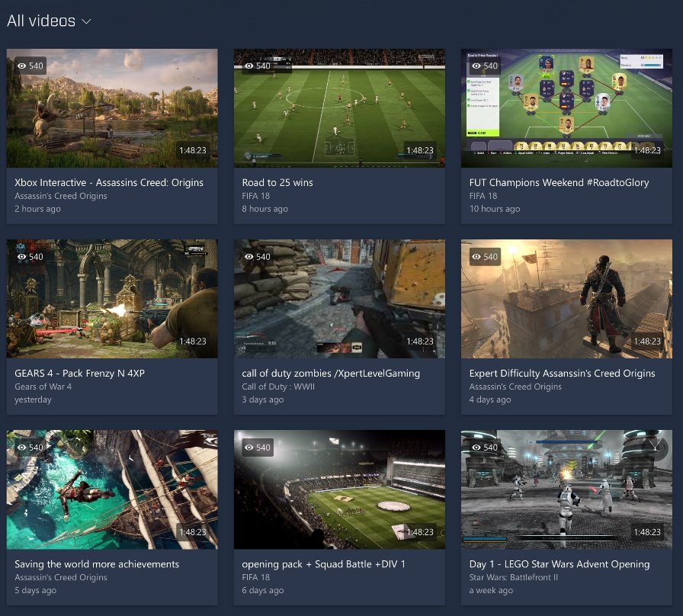
Task: Click title 'Xbox Interactive - Assassins Creed: Origins'
Action: (109, 182)
